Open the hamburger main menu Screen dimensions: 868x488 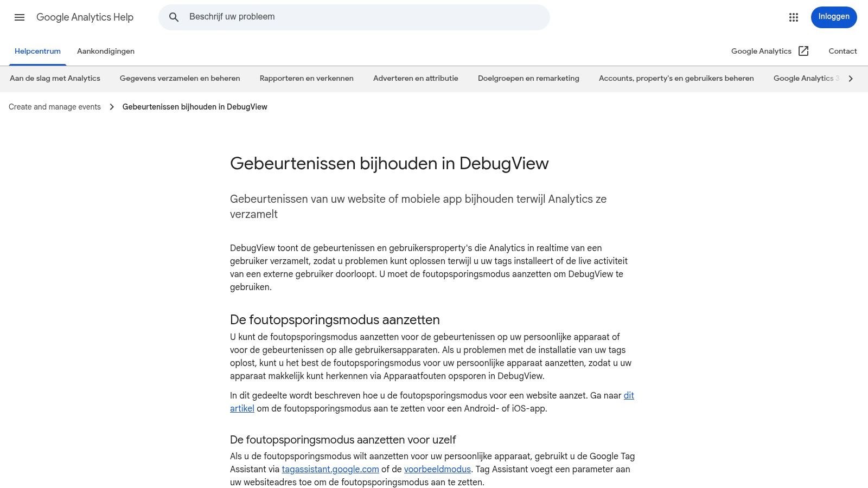pos(20,17)
